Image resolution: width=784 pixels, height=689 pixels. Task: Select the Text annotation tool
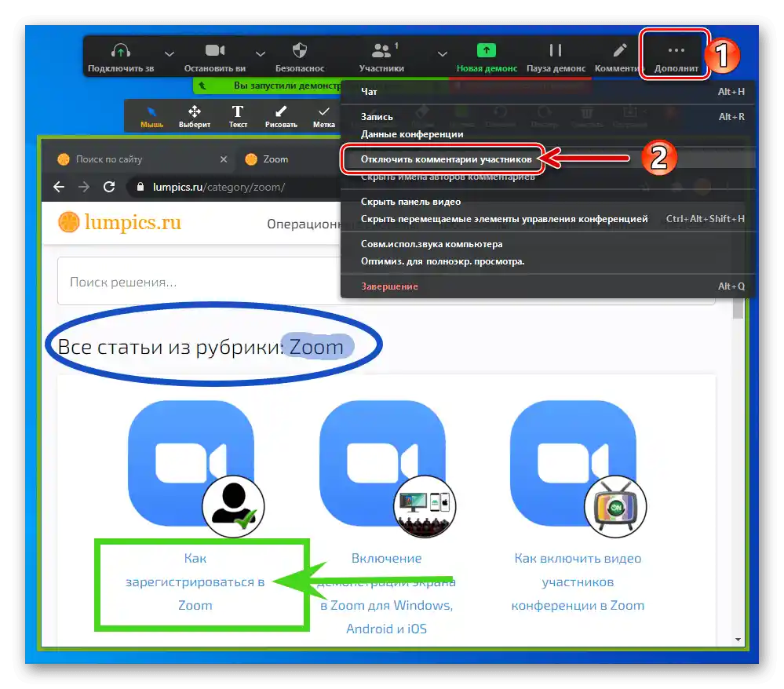[237, 115]
